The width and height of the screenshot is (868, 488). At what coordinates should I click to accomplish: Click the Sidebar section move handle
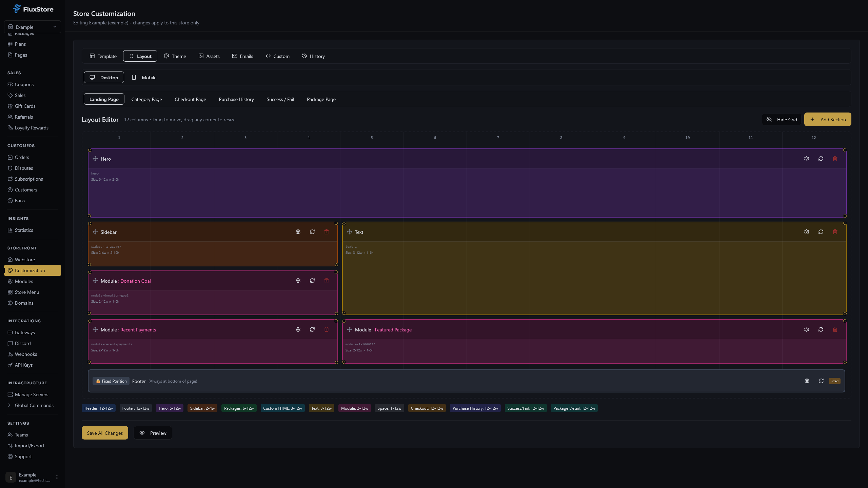pyautogui.click(x=95, y=232)
